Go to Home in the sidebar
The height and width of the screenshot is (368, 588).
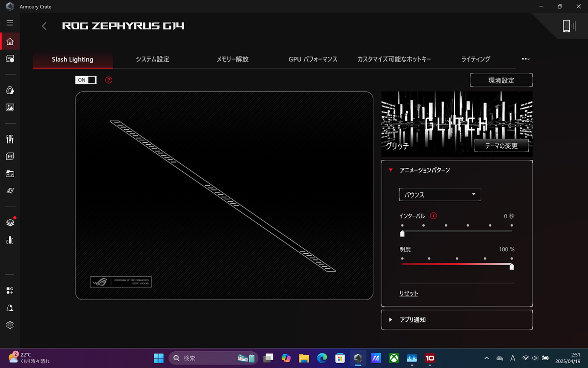pos(10,41)
